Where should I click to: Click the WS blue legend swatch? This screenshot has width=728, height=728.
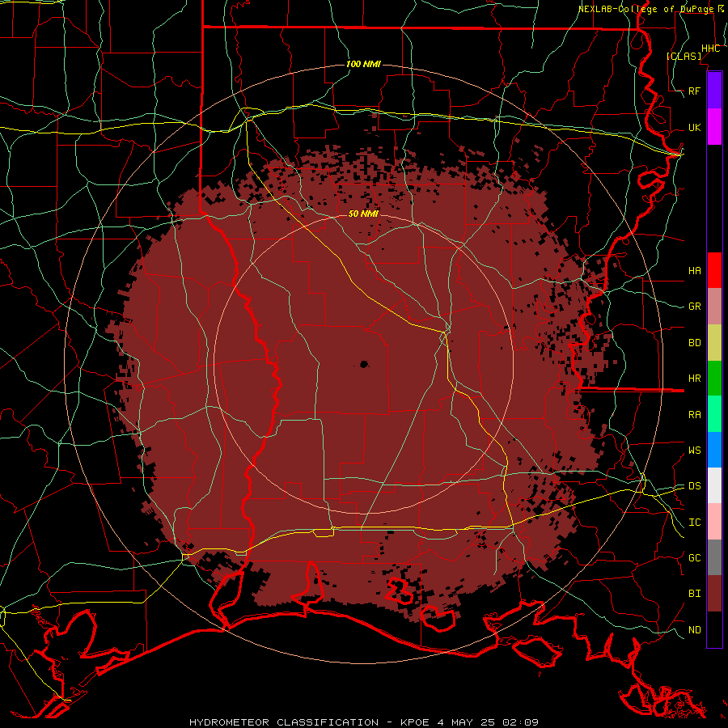coord(714,450)
